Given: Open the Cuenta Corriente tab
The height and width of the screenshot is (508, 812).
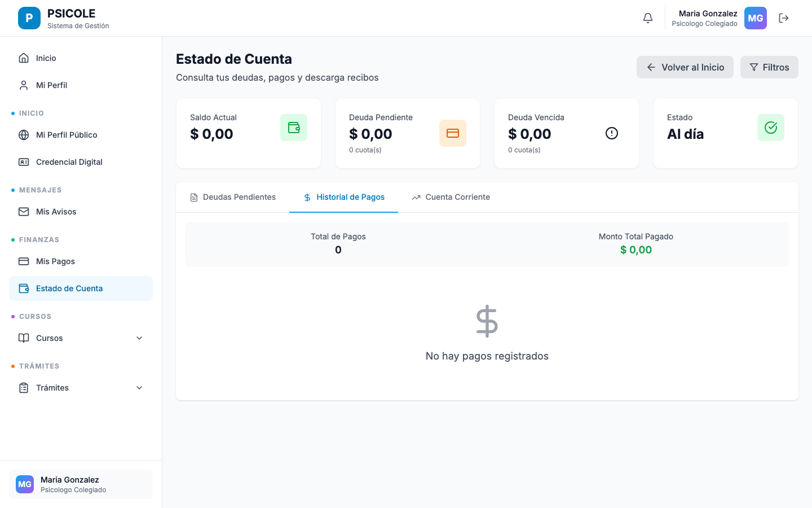Looking at the screenshot, I should [x=451, y=197].
